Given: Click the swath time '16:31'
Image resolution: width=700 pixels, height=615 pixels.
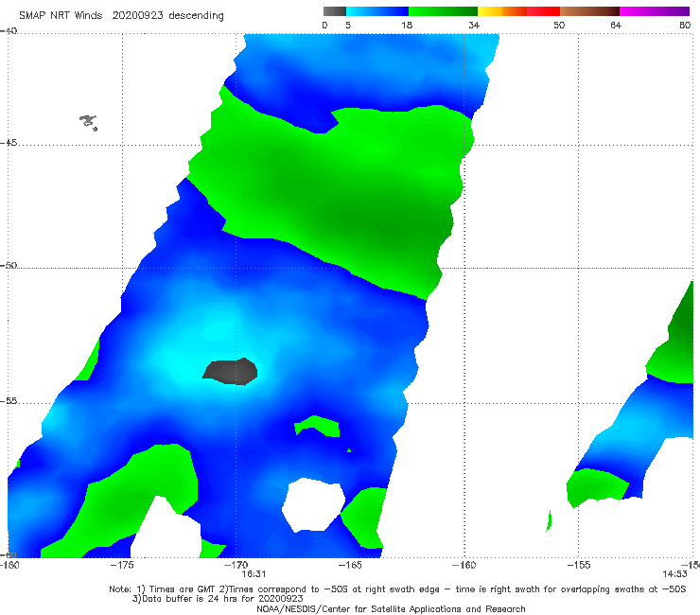Looking at the screenshot, I should [254, 574].
